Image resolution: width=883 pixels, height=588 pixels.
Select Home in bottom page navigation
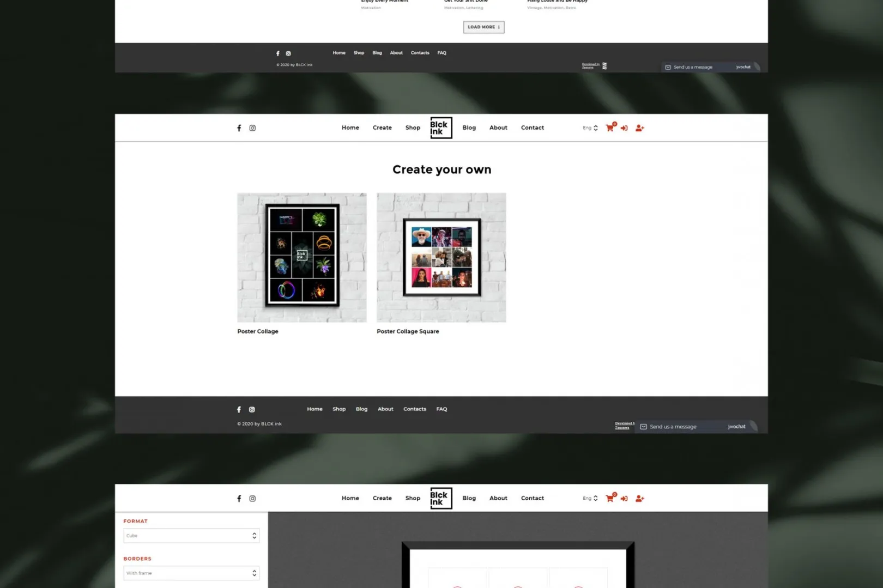350,498
